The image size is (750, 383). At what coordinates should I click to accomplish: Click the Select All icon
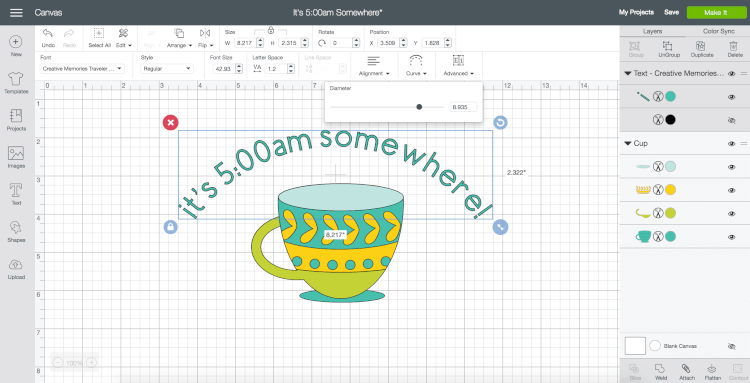pos(99,33)
